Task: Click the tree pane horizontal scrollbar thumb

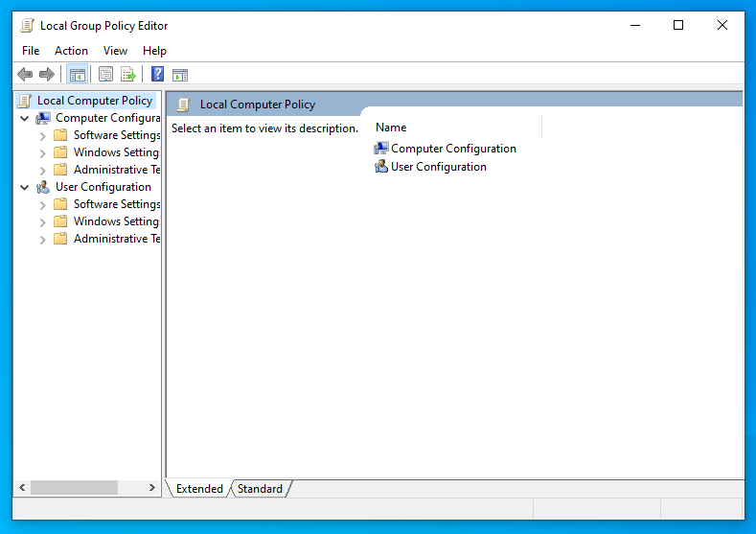Action: [x=74, y=488]
